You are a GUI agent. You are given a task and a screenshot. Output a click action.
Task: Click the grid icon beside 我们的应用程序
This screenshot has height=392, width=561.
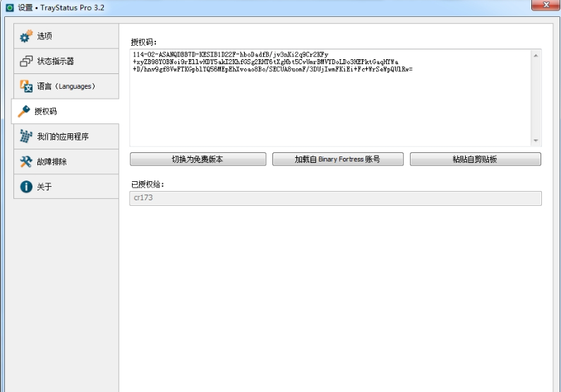pyautogui.click(x=26, y=136)
